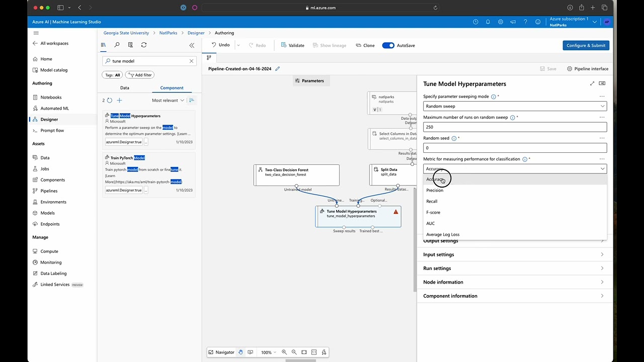Open the notifications bell icon
This screenshot has height=362, width=644.
tap(488, 22)
